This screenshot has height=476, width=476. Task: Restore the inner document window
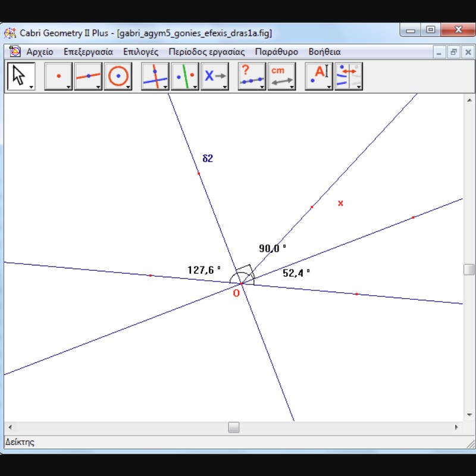pyautogui.click(x=453, y=52)
